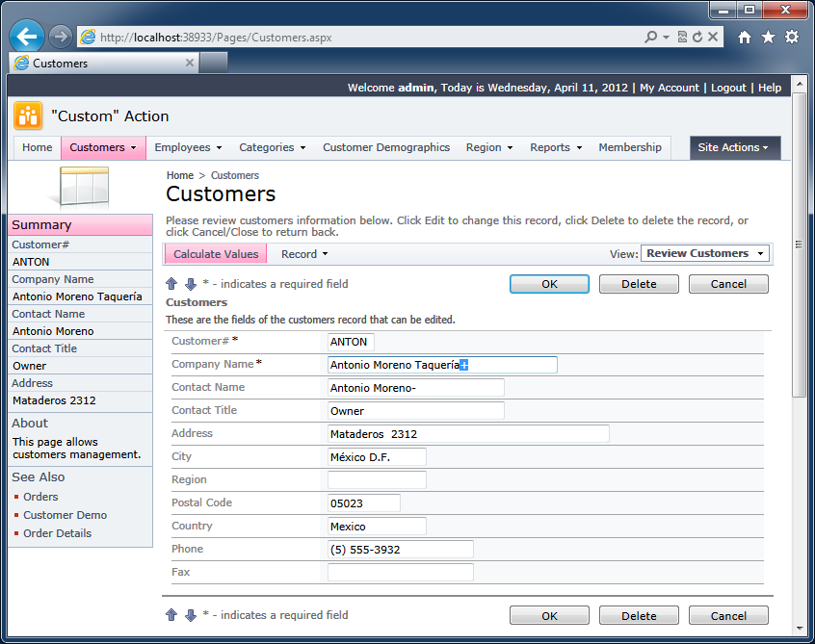Viewport: 815px width, 644px height.
Task: Click the bottom up-arrow previous record icon
Action: [171, 615]
